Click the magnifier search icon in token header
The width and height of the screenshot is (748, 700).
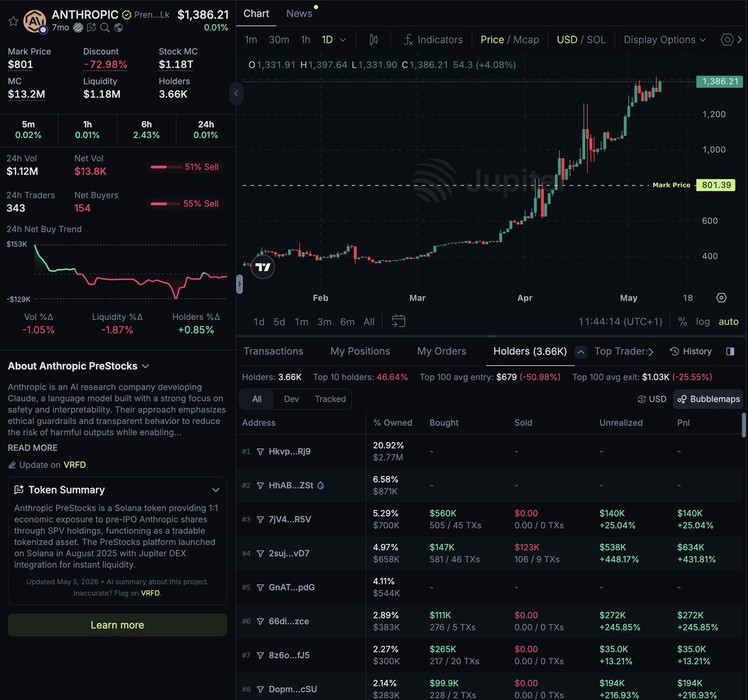click(105, 27)
